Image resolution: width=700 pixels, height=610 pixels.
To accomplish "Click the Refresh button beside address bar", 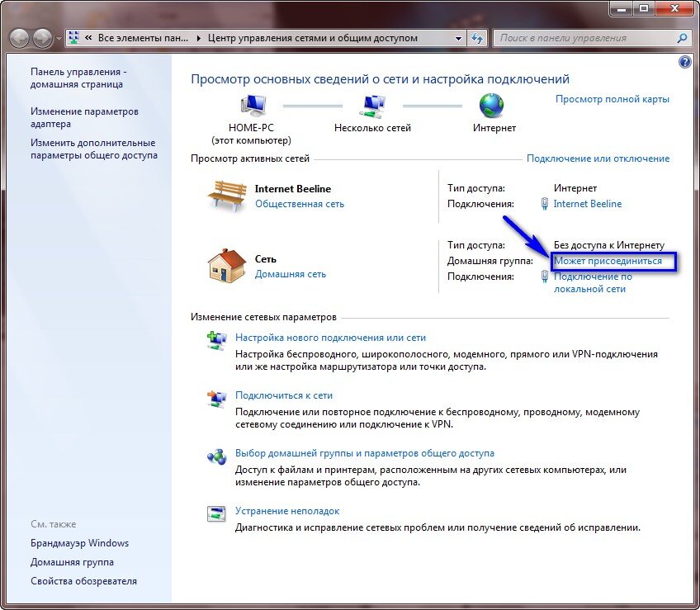I will [x=477, y=39].
